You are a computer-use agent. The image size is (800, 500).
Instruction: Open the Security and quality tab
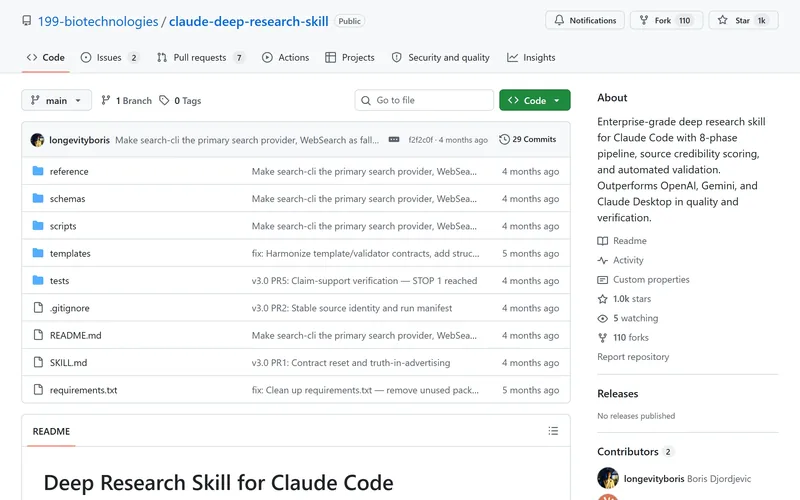440,58
